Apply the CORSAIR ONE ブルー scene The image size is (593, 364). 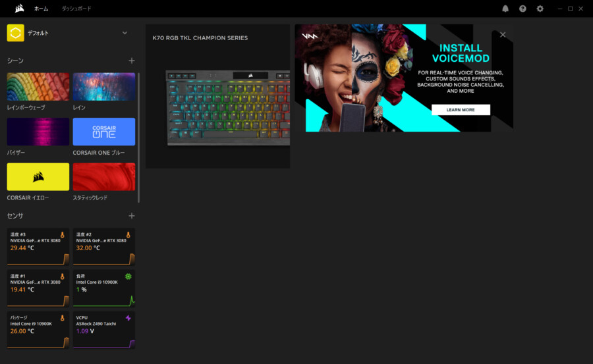click(x=104, y=132)
